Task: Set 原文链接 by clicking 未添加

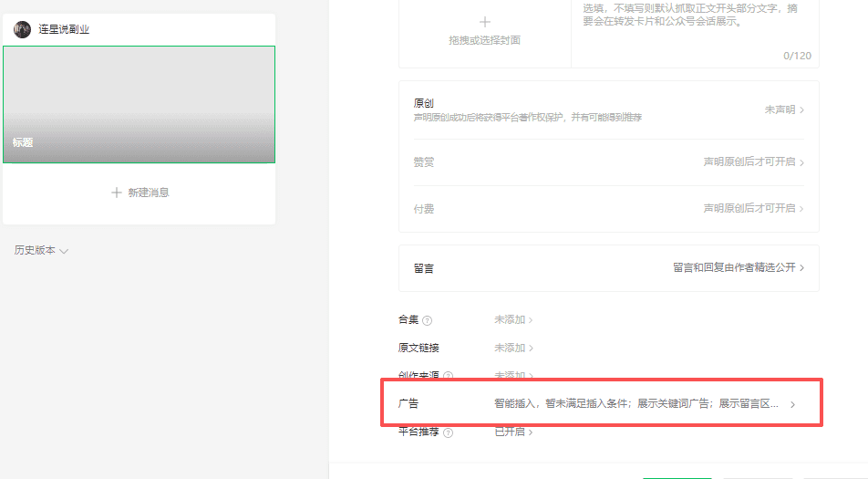Action: (x=513, y=348)
